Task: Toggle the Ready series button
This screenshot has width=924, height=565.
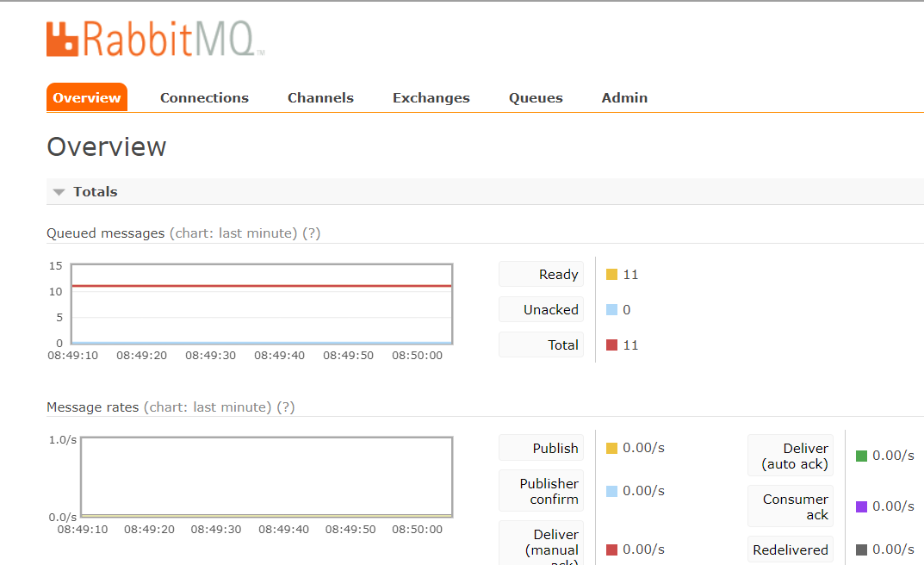Action: click(x=541, y=273)
